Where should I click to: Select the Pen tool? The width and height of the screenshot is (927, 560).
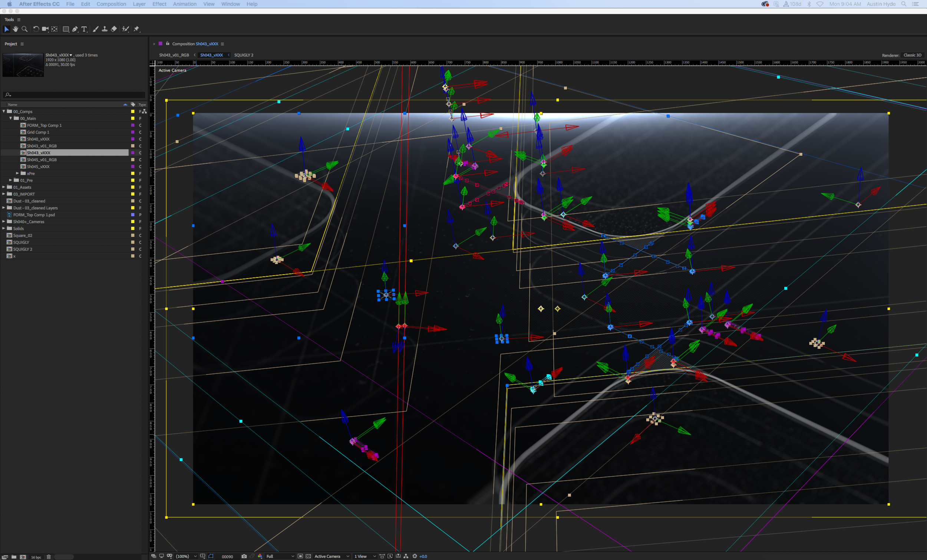[75, 29]
